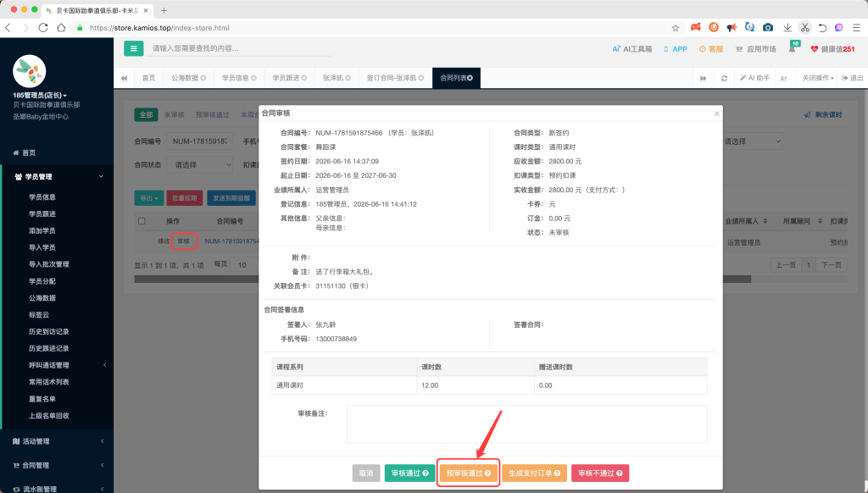Open the 导出 export dropdown button

[x=149, y=198]
